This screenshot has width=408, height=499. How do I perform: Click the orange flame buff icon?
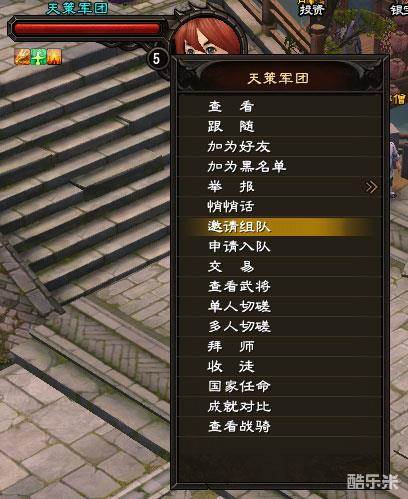22,57
